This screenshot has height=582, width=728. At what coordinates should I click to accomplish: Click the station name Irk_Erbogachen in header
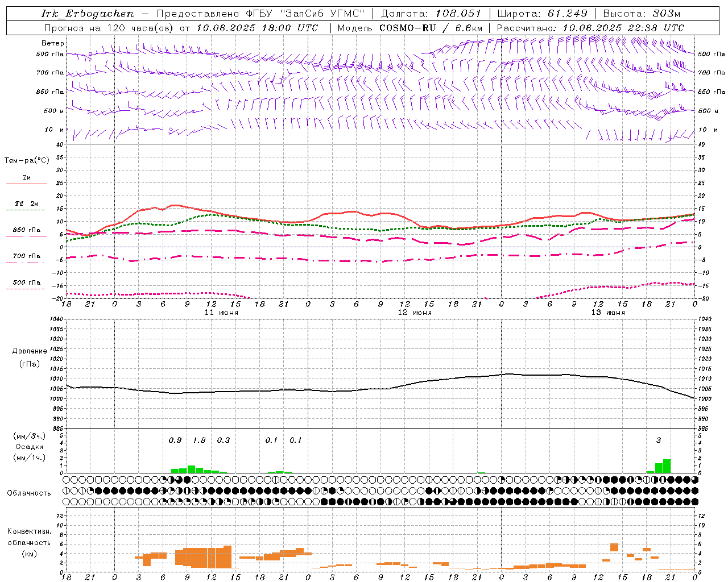click(88, 14)
